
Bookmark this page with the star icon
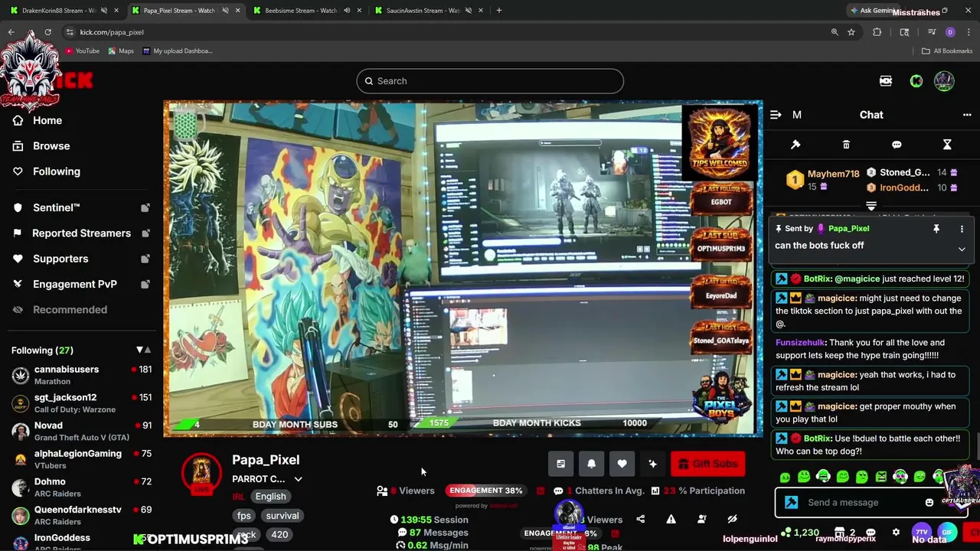tap(851, 32)
